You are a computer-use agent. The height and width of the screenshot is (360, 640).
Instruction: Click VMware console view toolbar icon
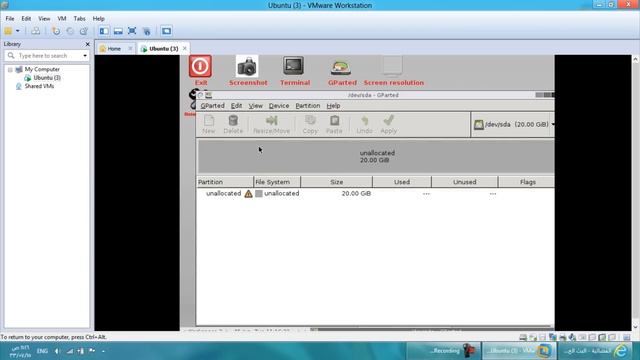pos(166,31)
